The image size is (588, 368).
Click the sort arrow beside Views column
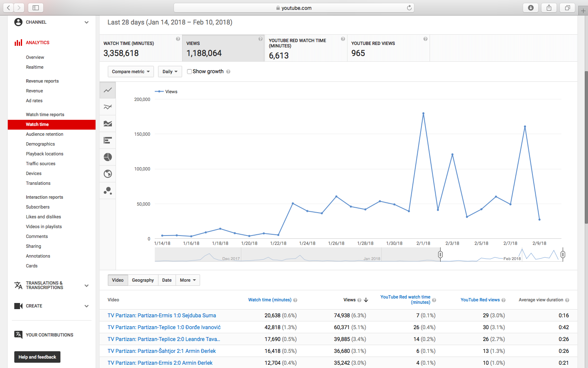pos(366,300)
